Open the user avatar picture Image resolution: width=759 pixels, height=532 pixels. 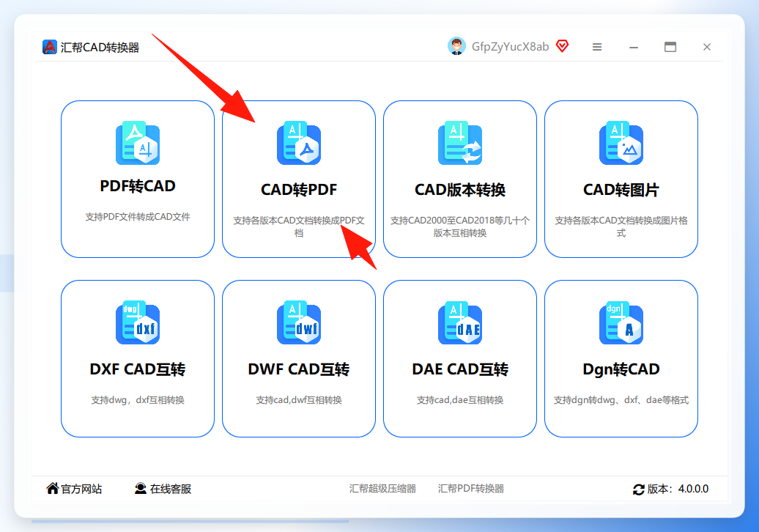pyautogui.click(x=456, y=46)
